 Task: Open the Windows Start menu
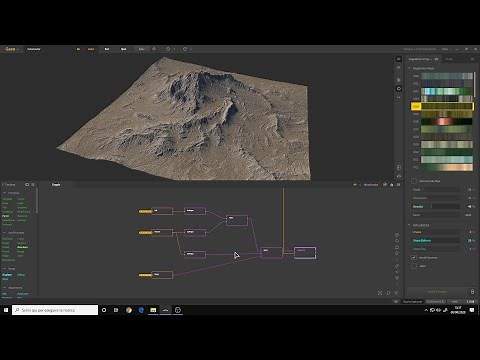(6, 310)
